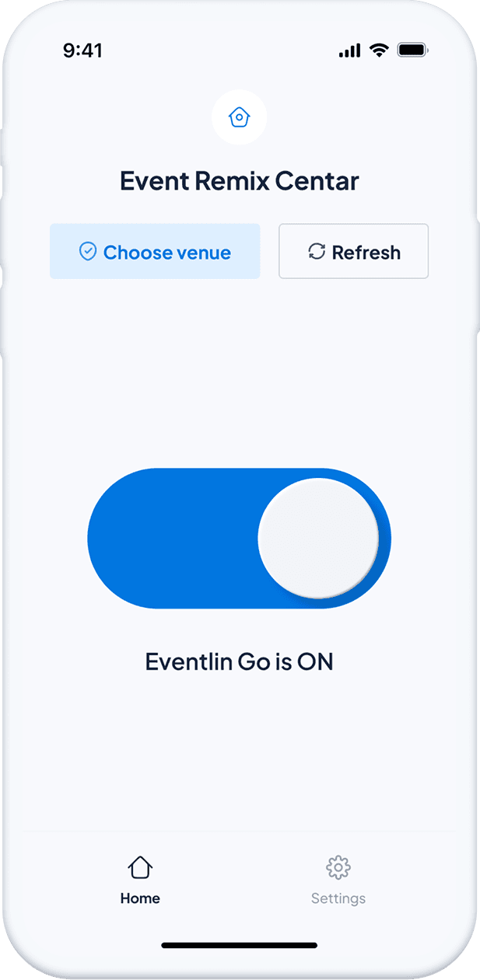This screenshot has width=480, height=980.
Task: Tap the Settings gear icon
Action: 338,866
